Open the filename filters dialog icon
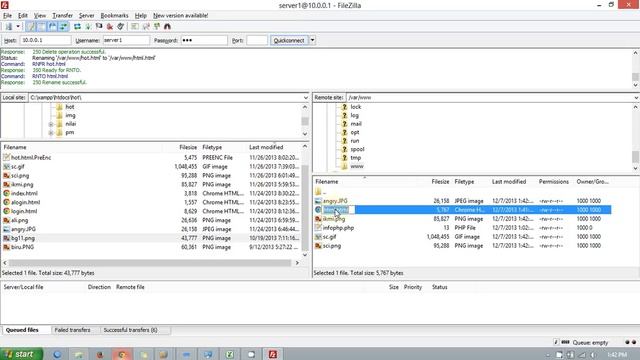 (134, 27)
